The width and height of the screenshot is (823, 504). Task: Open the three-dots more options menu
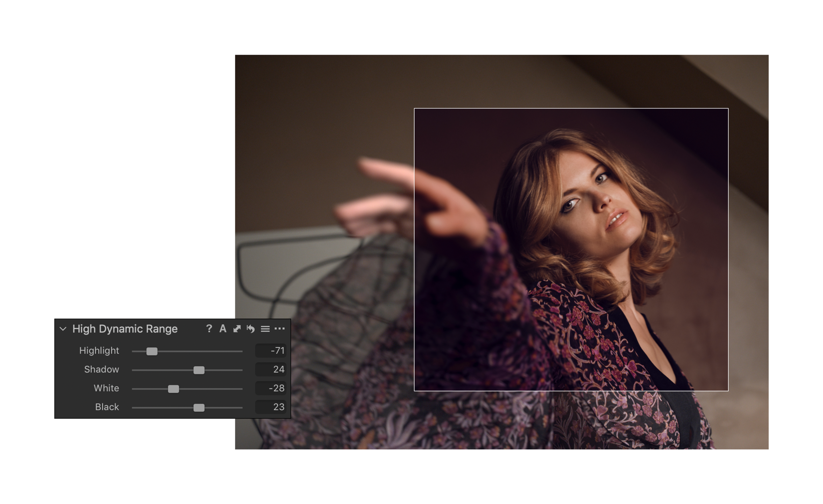279,329
